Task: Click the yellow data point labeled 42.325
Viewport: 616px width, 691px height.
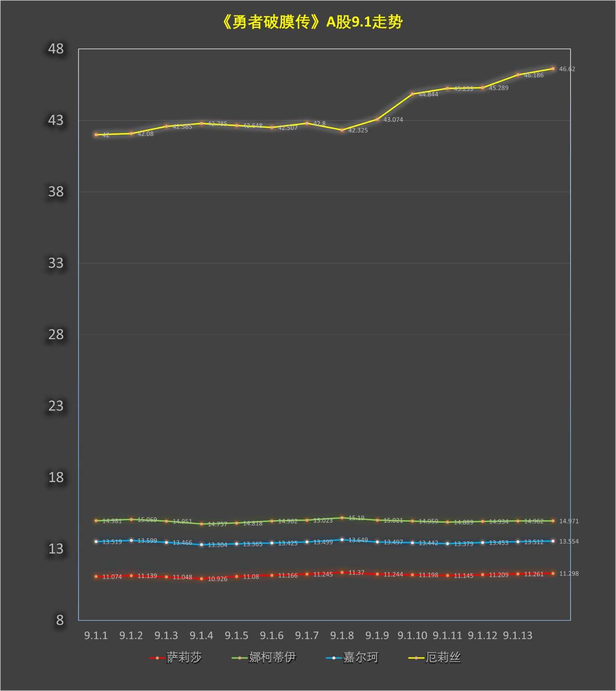Action: [342, 130]
